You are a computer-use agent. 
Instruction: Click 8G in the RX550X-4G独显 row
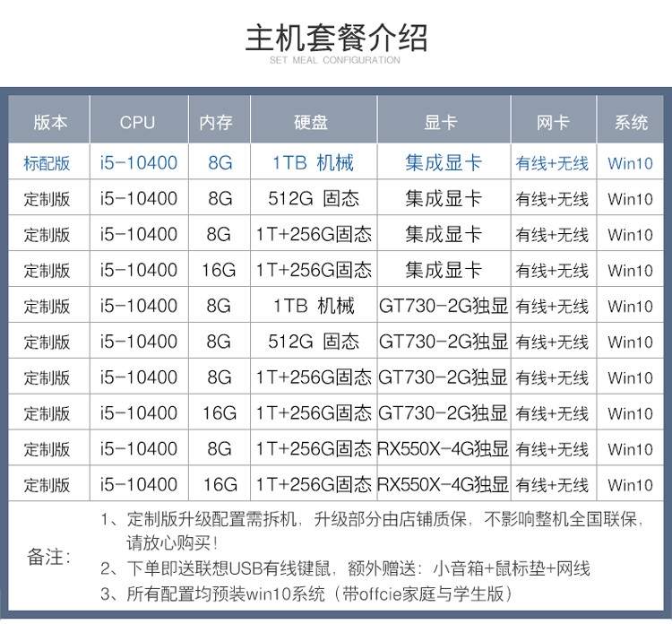(220, 449)
